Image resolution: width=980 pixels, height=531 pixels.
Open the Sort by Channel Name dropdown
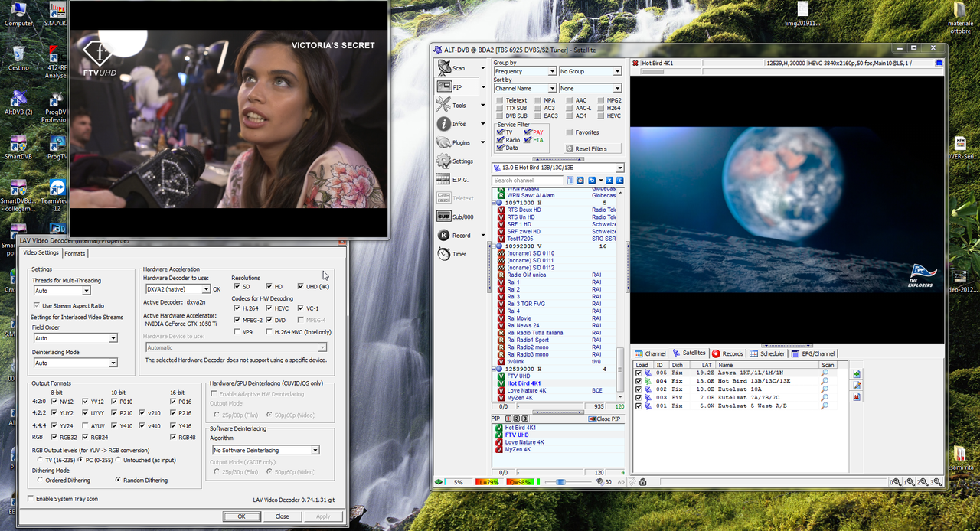[525, 88]
